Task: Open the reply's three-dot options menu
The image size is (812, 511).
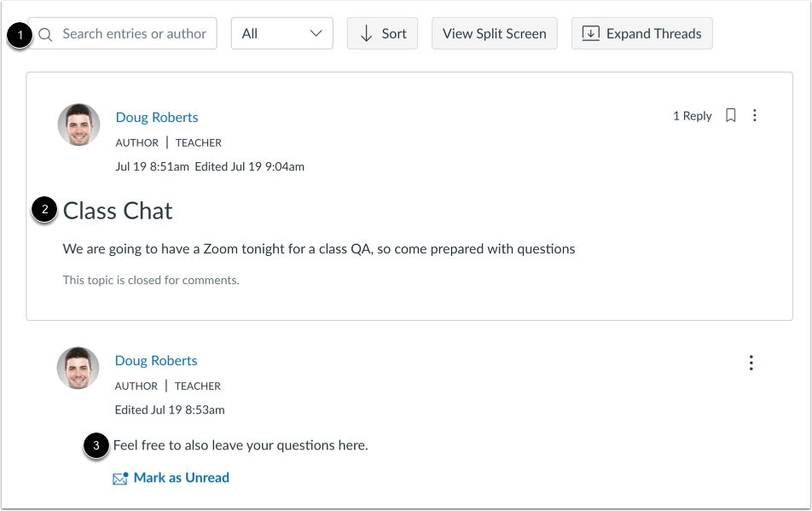Action: tap(751, 363)
